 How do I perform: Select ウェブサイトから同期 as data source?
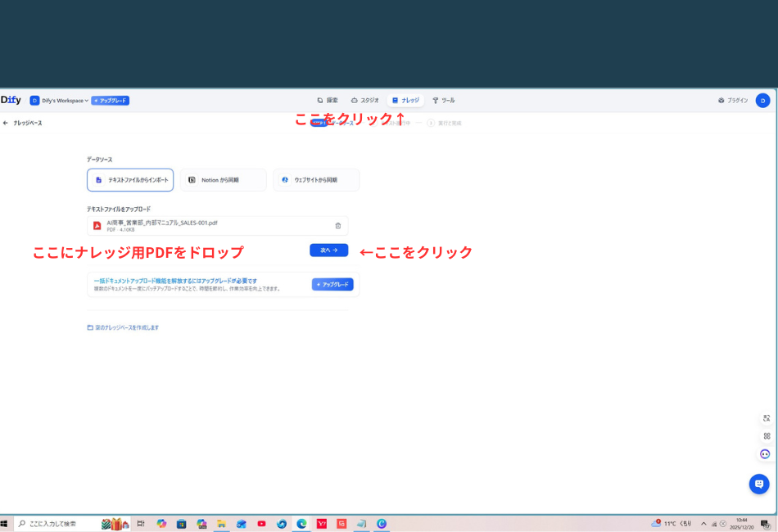[x=316, y=179]
